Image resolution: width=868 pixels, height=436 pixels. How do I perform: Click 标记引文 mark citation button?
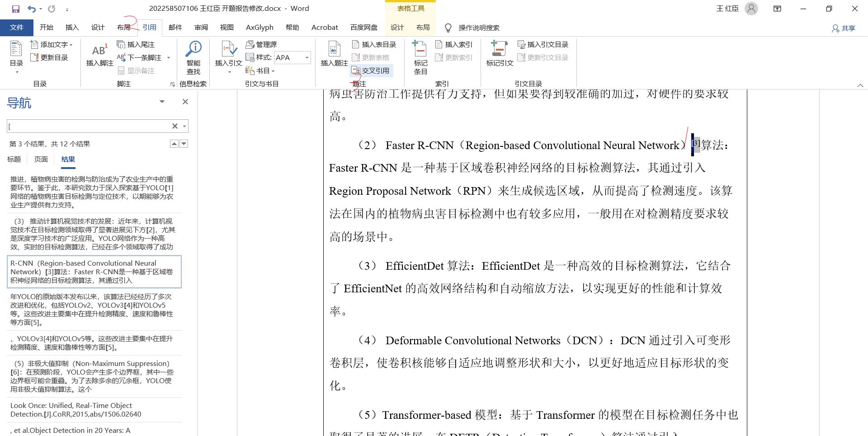[500, 54]
